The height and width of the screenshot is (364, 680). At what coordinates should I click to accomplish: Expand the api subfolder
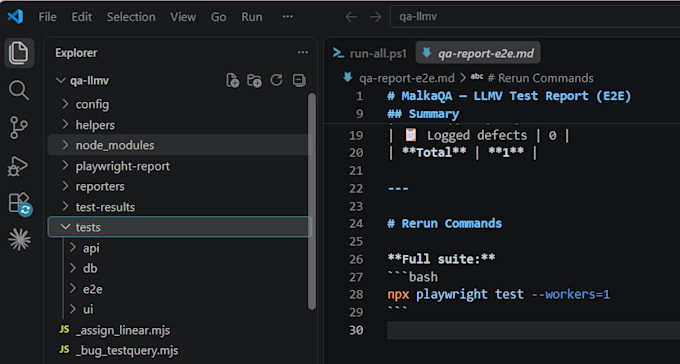click(x=180, y=248)
